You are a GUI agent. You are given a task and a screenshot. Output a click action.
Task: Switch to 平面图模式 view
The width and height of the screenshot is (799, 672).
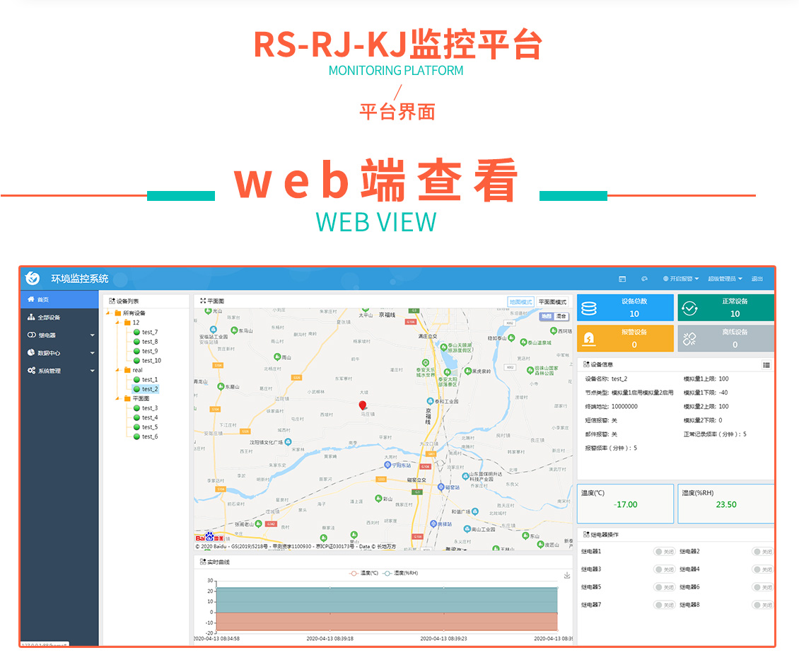pyautogui.click(x=553, y=301)
